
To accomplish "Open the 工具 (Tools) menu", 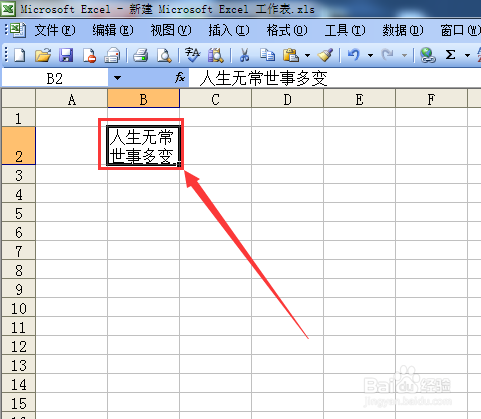I will click(345, 31).
